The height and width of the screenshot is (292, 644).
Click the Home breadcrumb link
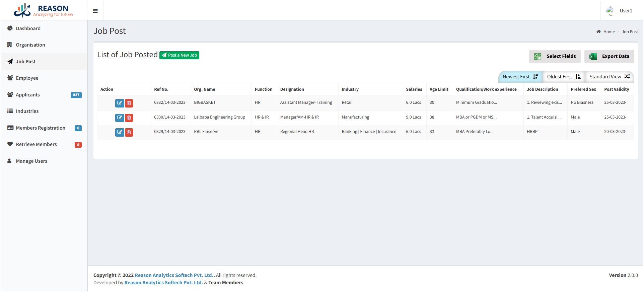point(609,32)
